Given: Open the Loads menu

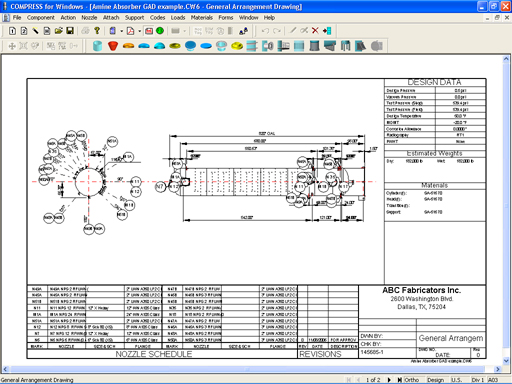Looking at the screenshot, I should [178, 18].
